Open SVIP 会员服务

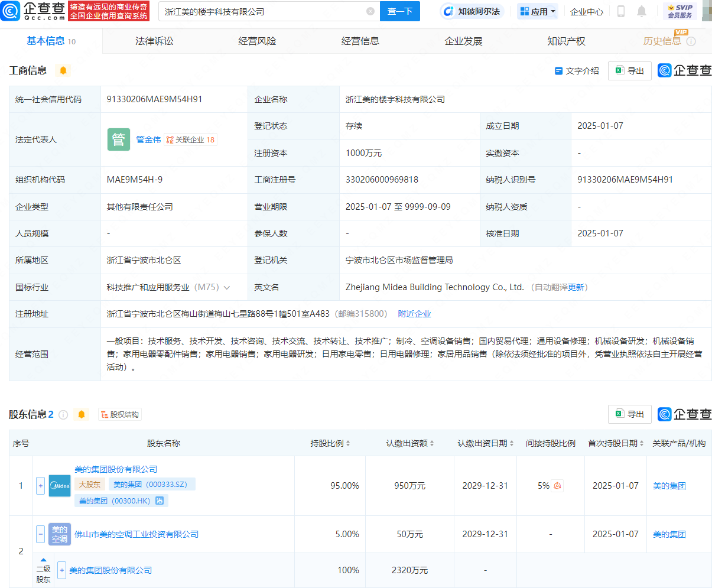tap(680, 11)
